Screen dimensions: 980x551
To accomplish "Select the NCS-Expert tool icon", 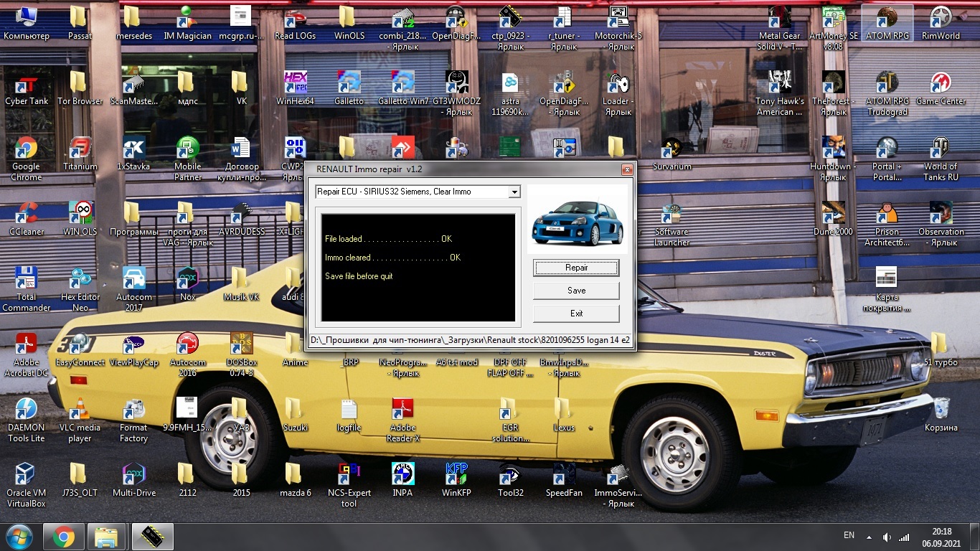I will [x=349, y=485].
